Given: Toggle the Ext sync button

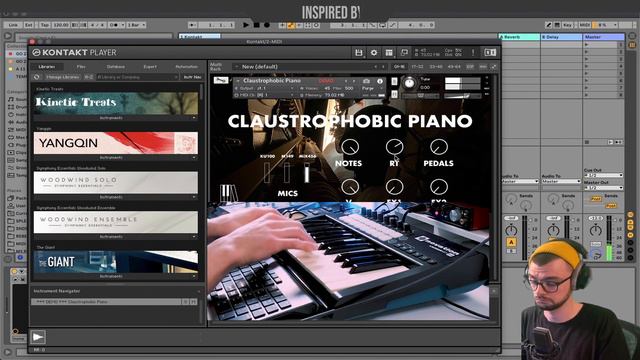Looking at the screenshot, I should pos(29,25).
